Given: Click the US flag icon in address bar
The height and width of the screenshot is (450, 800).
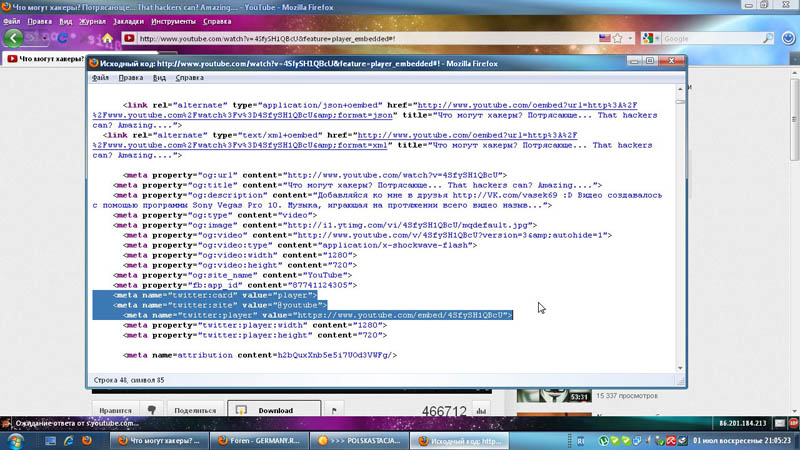Looking at the screenshot, I should click(605, 38).
